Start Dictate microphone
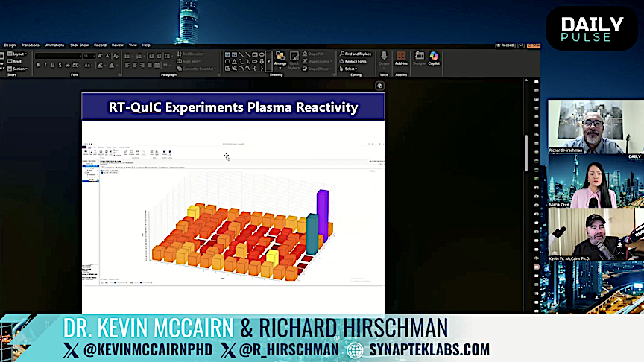 (385, 57)
